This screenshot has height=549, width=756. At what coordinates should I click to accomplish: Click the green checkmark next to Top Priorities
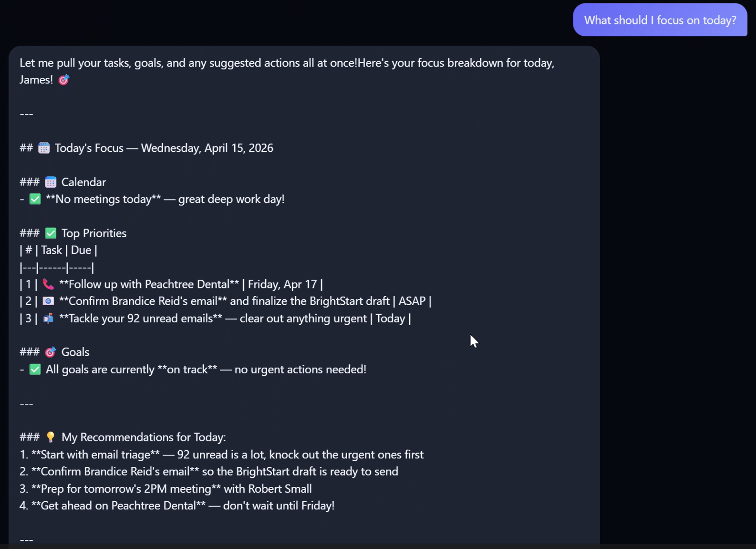51,233
